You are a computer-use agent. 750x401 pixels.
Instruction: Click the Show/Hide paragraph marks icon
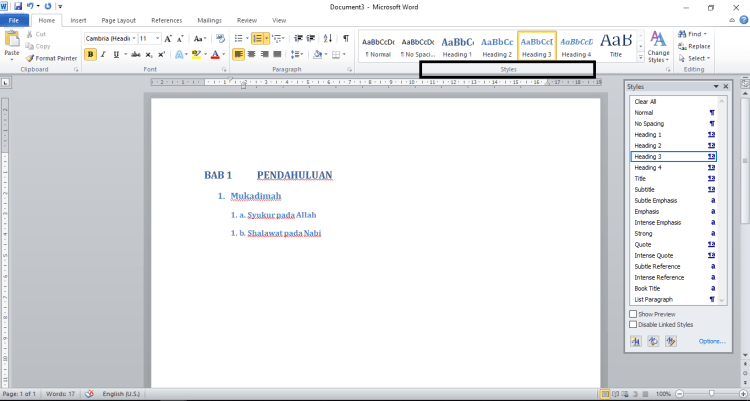pos(346,38)
